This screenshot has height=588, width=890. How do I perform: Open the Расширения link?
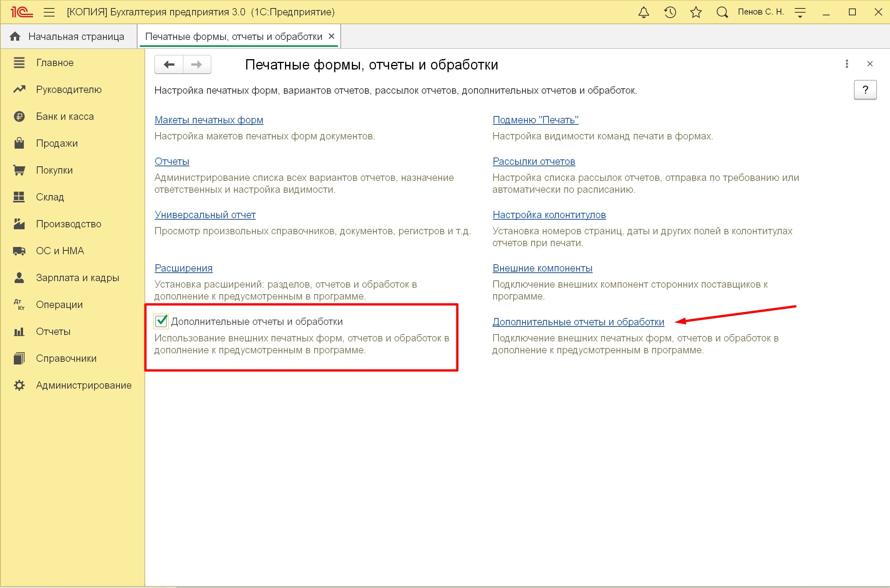coord(184,268)
